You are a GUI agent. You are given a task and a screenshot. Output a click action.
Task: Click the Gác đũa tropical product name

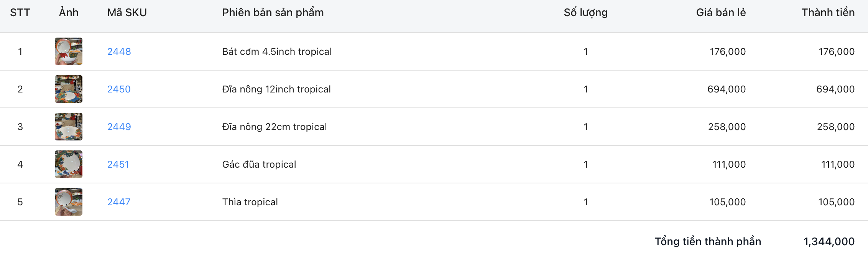[259, 164]
